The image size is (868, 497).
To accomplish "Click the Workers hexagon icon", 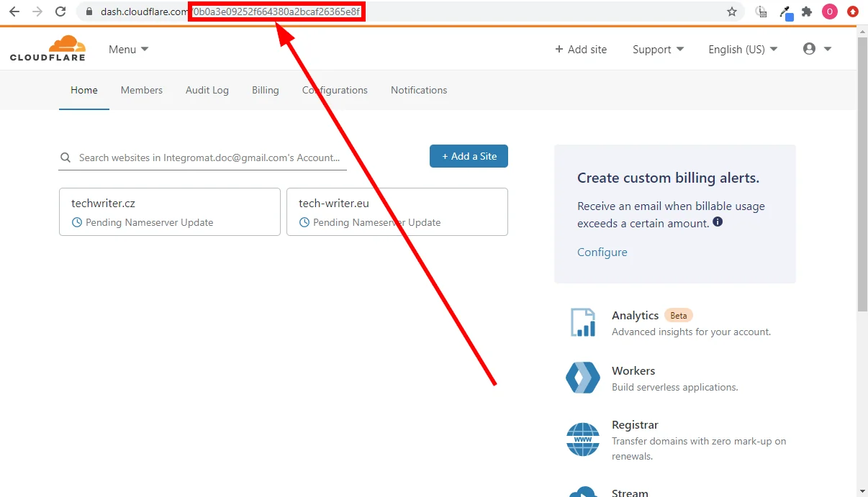I will (583, 378).
